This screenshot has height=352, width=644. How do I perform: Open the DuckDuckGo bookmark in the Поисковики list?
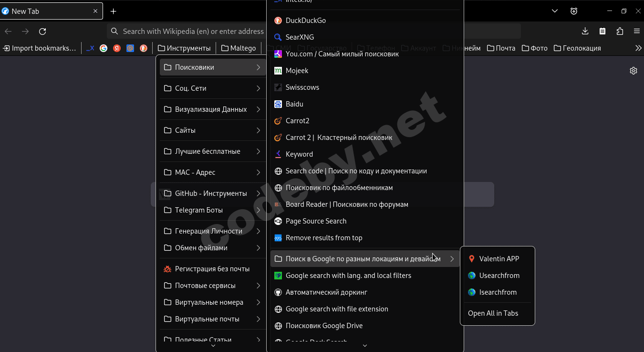[365, 21]
